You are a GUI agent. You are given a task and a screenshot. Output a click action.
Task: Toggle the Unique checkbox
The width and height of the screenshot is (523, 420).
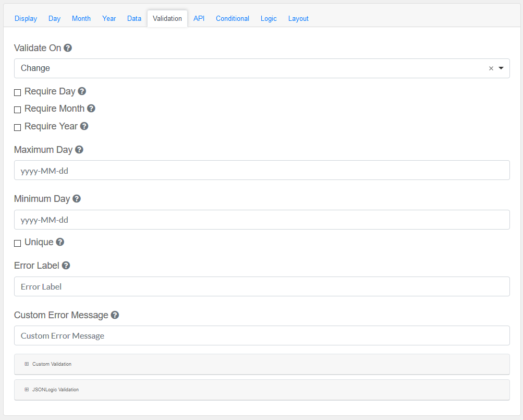click(18, 243)
